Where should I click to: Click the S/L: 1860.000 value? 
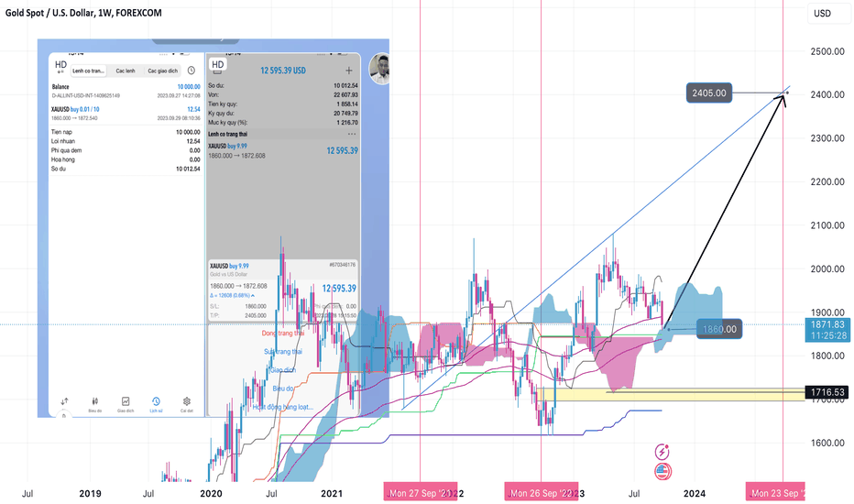(x=255, y=306)
